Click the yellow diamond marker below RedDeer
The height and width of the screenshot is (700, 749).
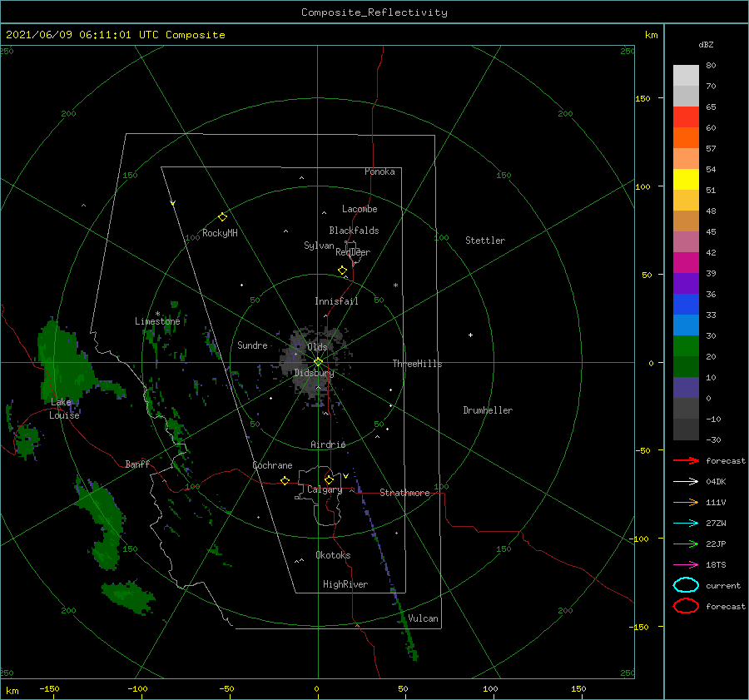(342, 270)
